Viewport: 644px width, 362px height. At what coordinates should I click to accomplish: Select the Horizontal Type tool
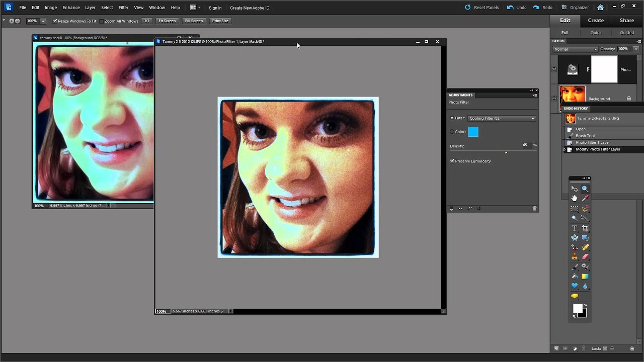574,228
